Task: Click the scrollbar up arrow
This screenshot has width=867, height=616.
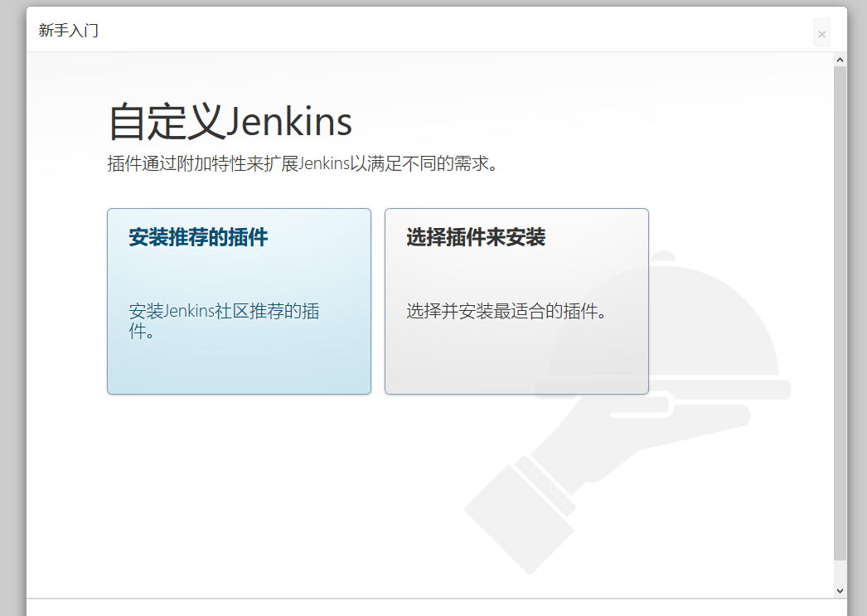Action: point(840,60)
